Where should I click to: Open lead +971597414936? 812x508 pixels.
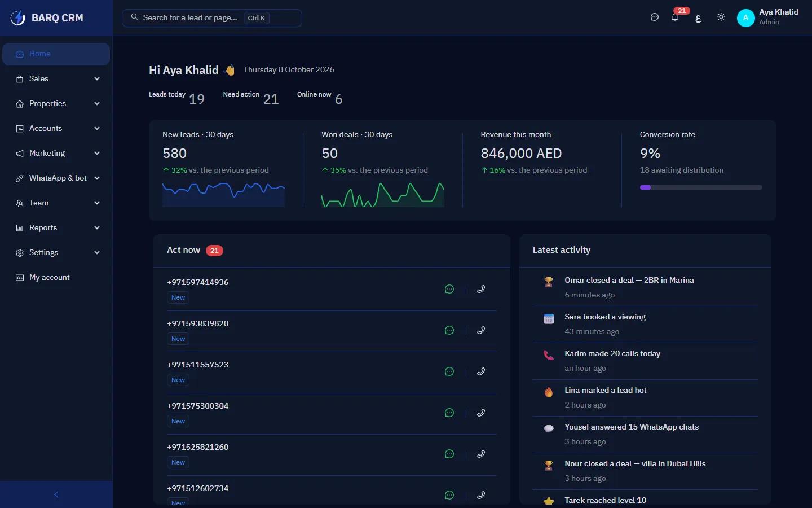(198, 282)
